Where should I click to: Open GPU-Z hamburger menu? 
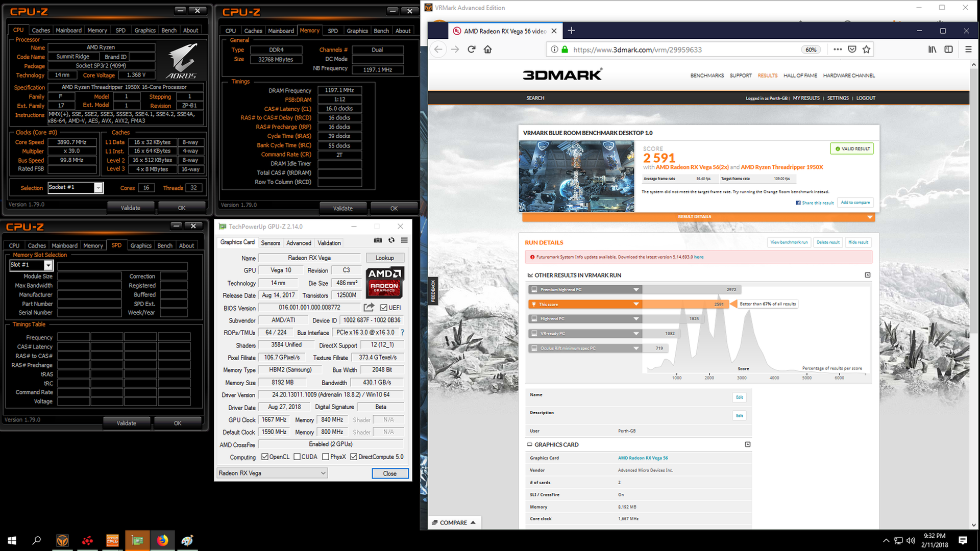[404, 240]
